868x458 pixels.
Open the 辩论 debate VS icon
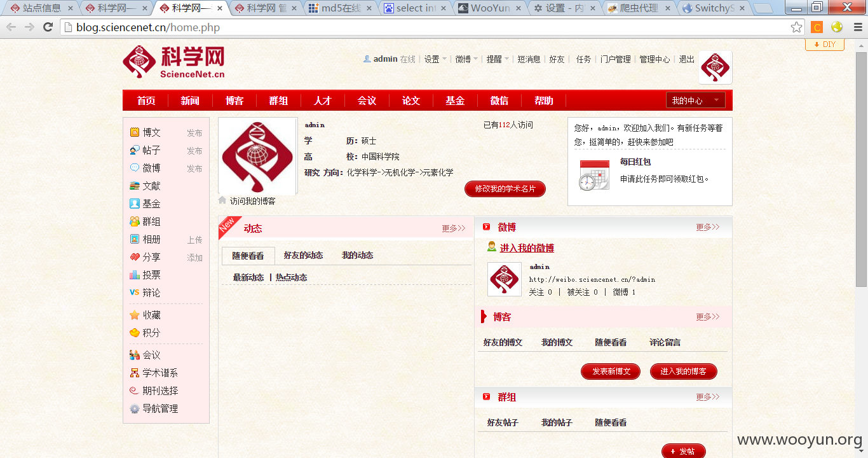pos(135,293)
